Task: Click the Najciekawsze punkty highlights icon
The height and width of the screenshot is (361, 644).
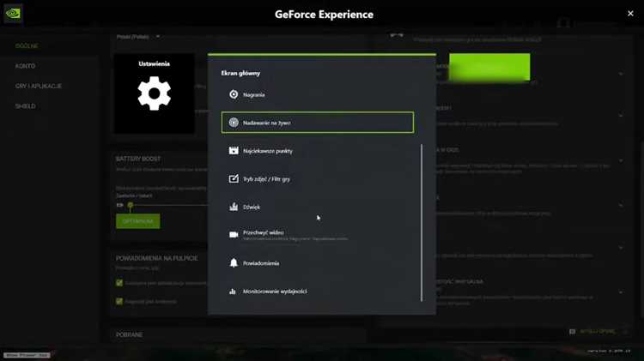Action: (x=234, y=151)
